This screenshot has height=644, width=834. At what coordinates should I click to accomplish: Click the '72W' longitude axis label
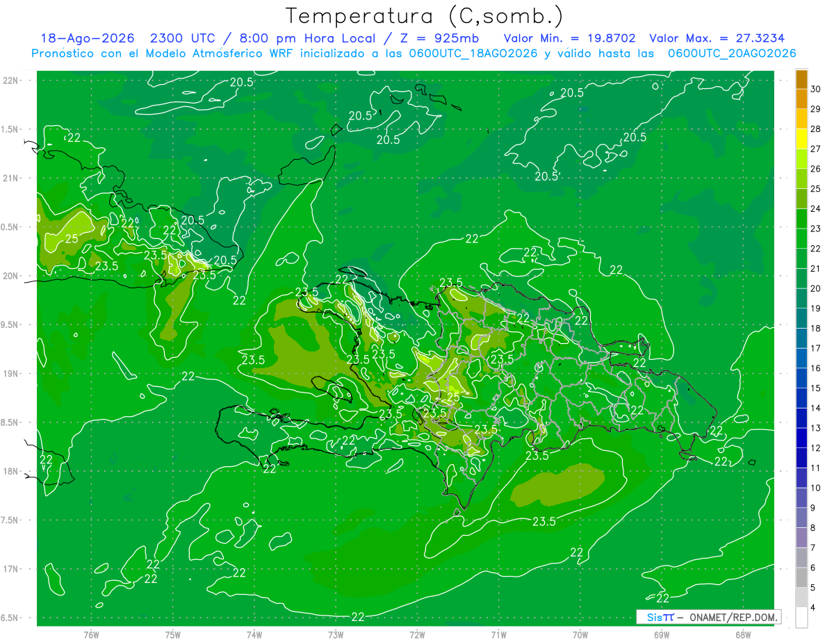click(x=417, y=634)
